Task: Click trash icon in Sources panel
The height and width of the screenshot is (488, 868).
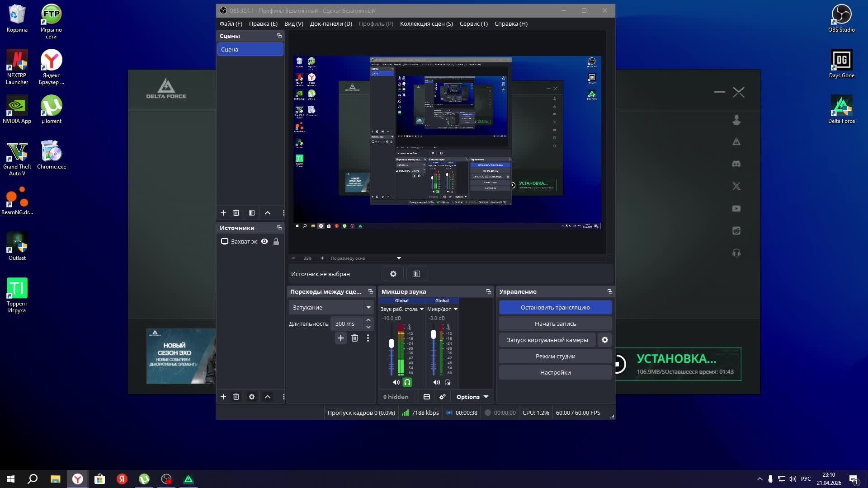Action: click(x=236, y=397)
